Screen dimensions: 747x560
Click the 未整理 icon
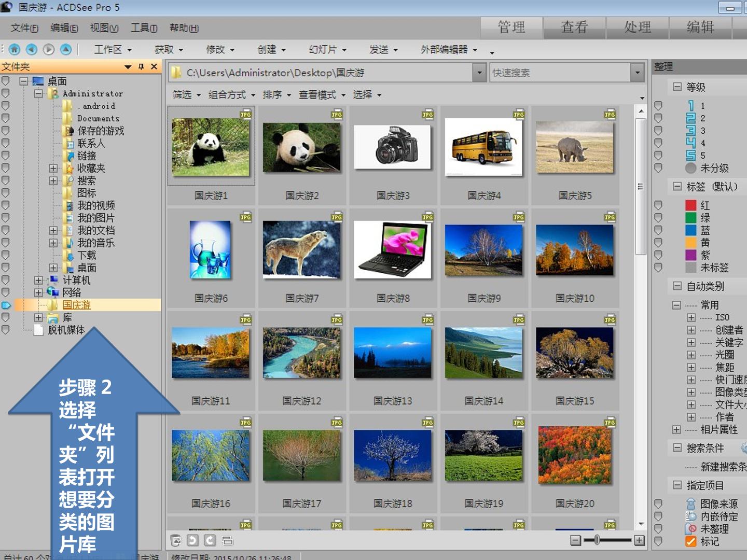pyautogui.click(x=691, y=529)
